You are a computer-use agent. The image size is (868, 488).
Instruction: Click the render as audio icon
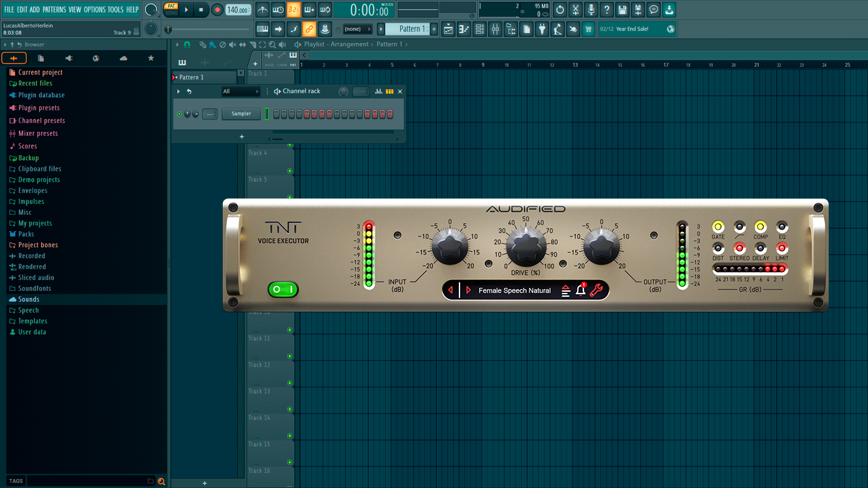point(638,10)
